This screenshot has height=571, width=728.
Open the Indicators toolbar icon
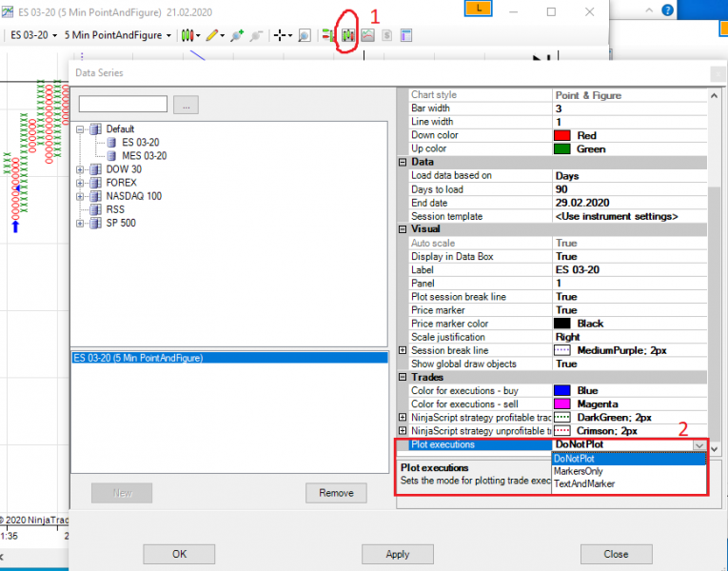367,35
